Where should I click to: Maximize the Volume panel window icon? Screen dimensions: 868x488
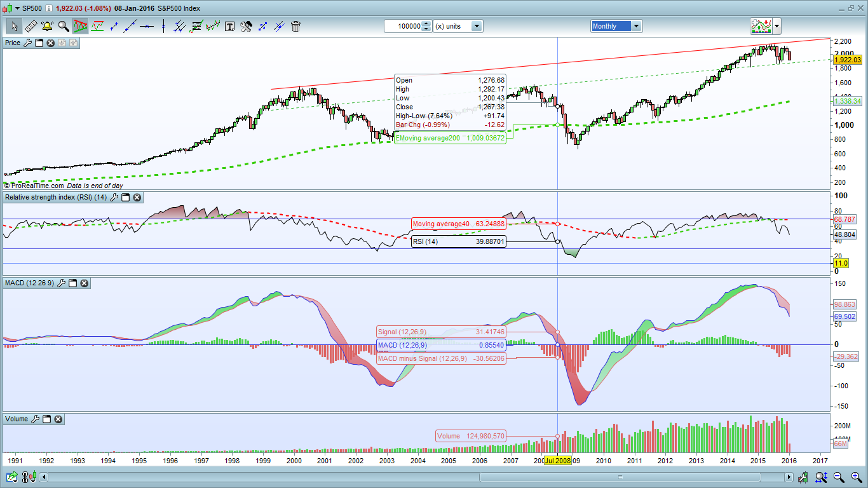point(47,419)
